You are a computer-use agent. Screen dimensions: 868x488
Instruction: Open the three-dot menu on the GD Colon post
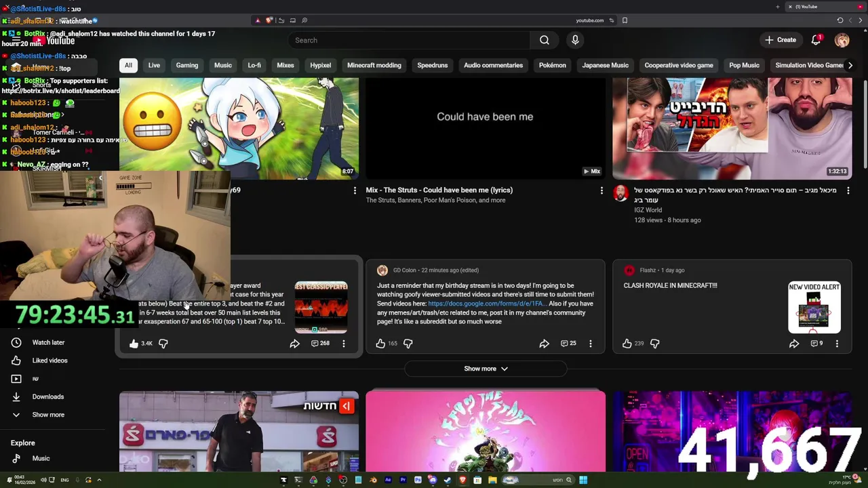(x=591, y=344)
